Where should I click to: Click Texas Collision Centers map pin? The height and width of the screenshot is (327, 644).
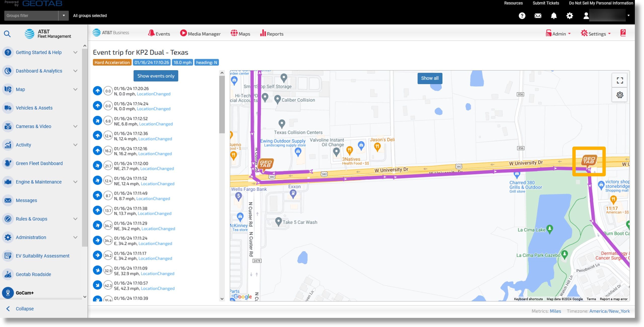click(x=282, y=124)
